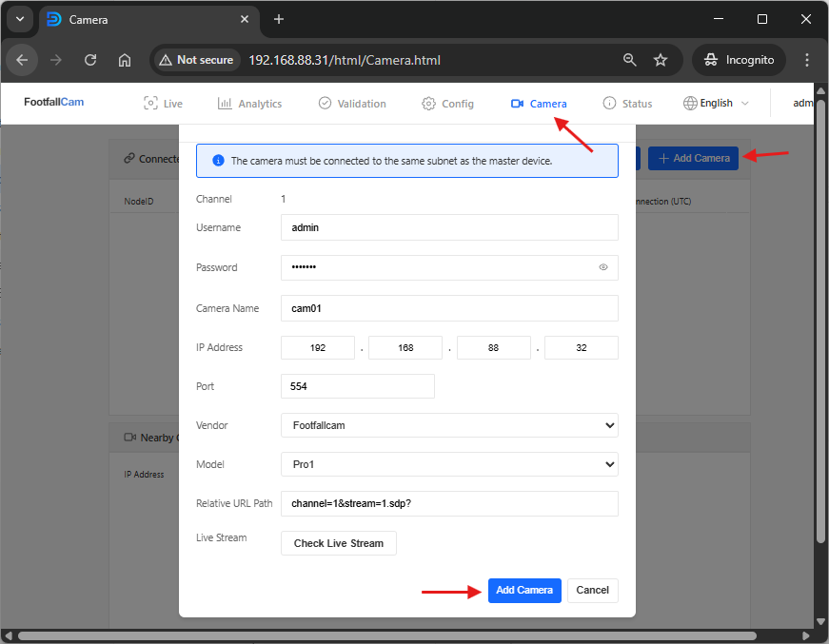
Task: Switch to the Analytics tab
Action: click(249, 104)
